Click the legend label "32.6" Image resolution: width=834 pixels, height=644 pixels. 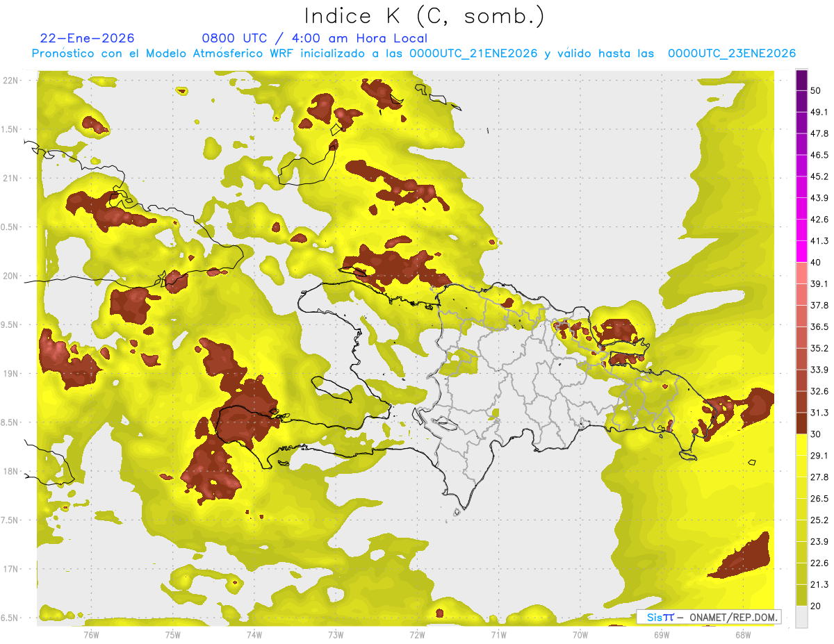coord(819,391)
